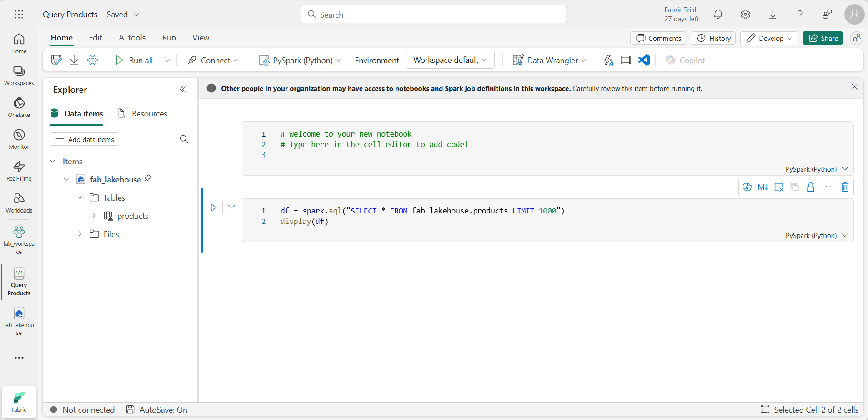Open Fabric settings gear in header

coord(745,15)
